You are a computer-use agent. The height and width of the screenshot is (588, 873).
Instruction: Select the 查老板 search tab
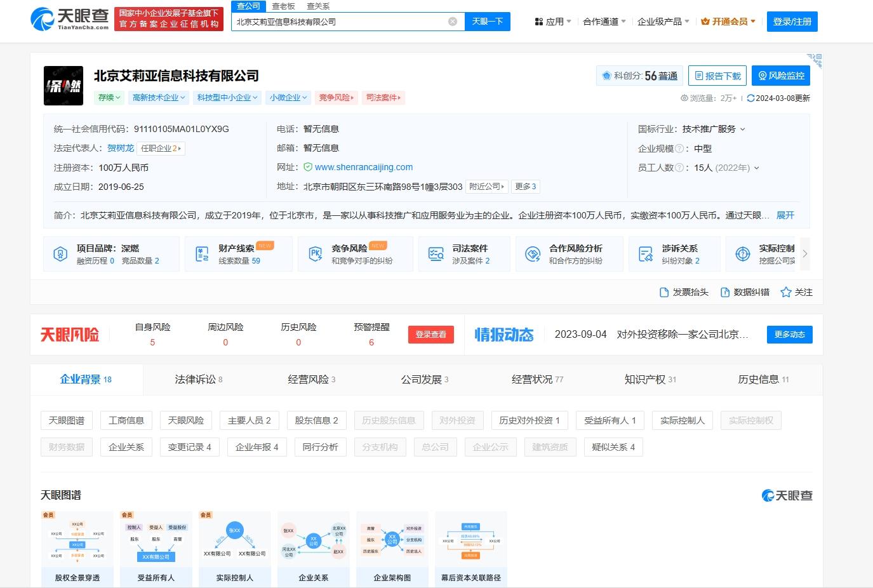(x=283, y=6)
